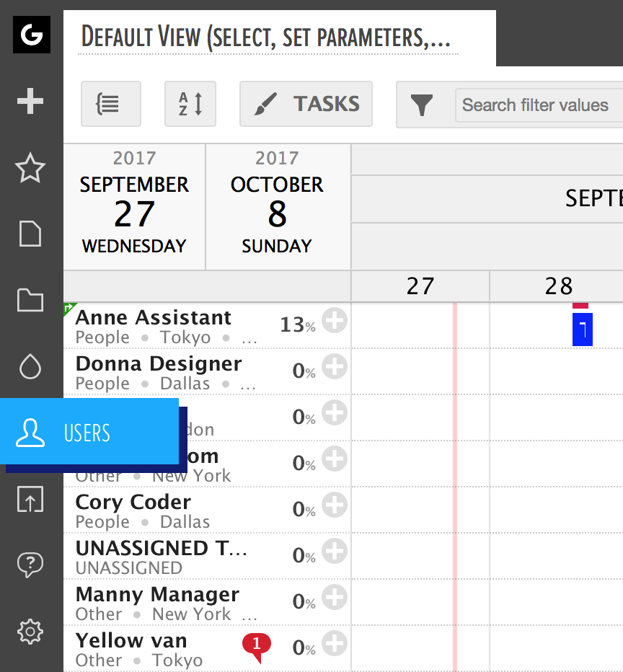Select start date September 27 Wednesday
The height and width of the screenshot is (672, 623).
[x=134, y=207]
